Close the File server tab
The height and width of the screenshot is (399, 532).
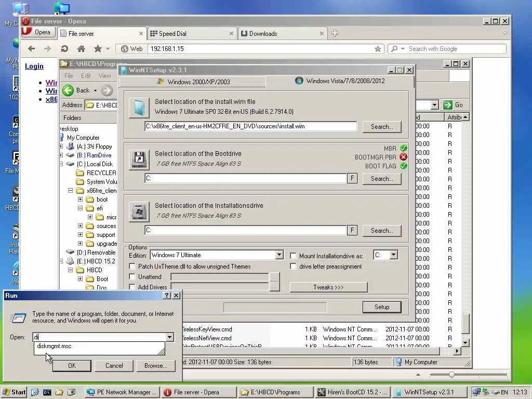pos(141,34)
